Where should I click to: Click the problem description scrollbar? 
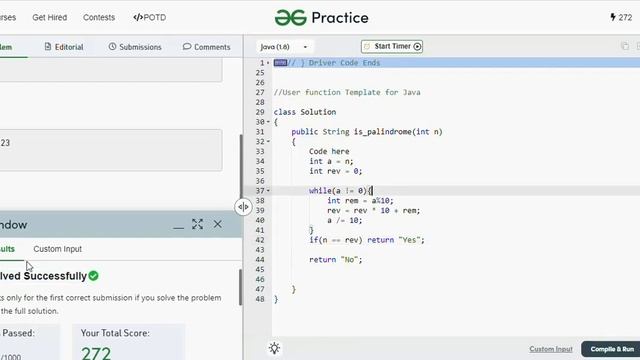(x=241, y=173)
